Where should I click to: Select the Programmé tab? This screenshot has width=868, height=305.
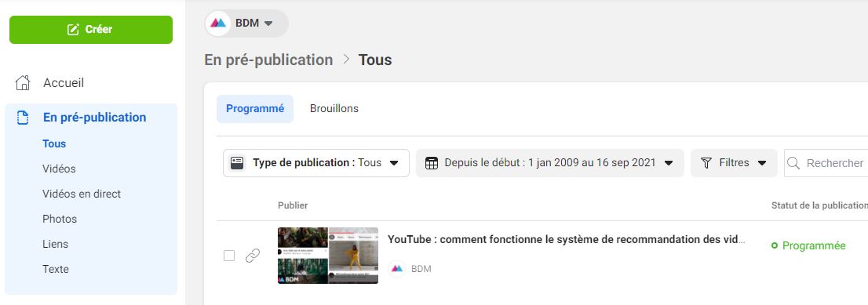[254, 108]
